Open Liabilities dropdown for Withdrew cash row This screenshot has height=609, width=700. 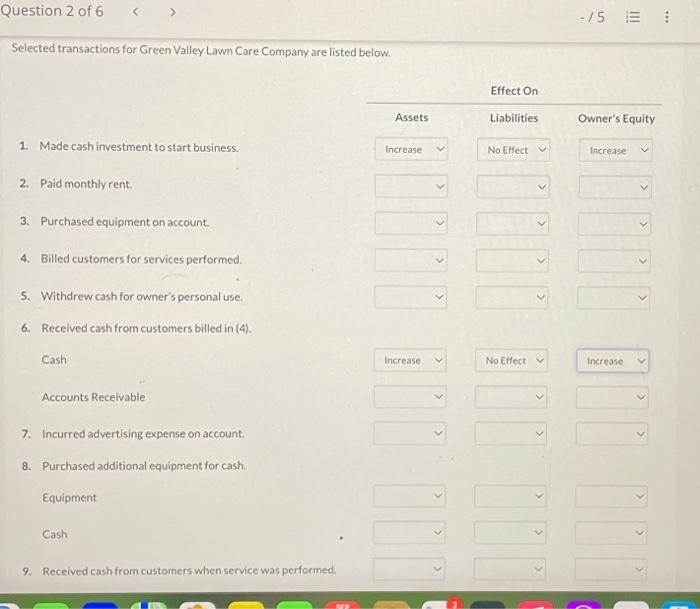pos(512,297)
